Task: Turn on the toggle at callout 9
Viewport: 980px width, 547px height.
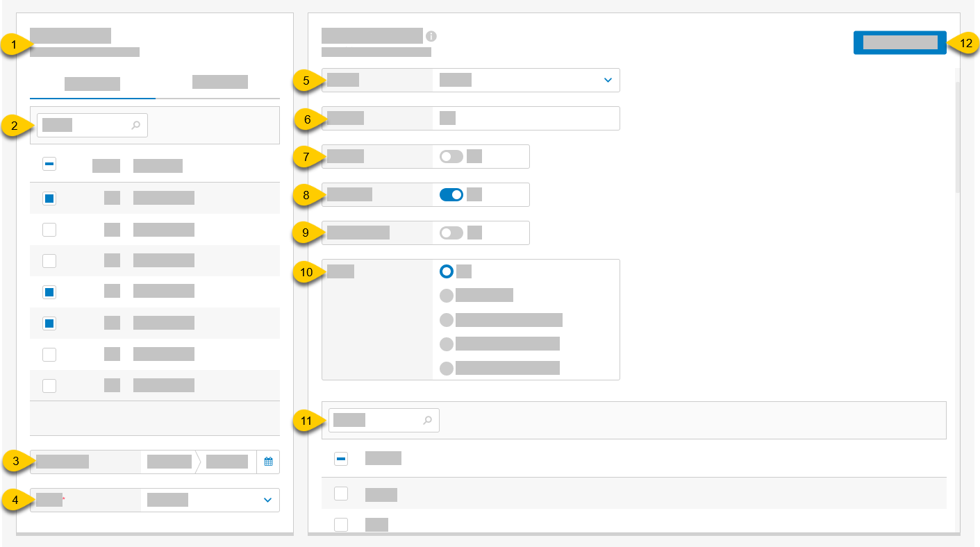Action: (x=450, y=233)
